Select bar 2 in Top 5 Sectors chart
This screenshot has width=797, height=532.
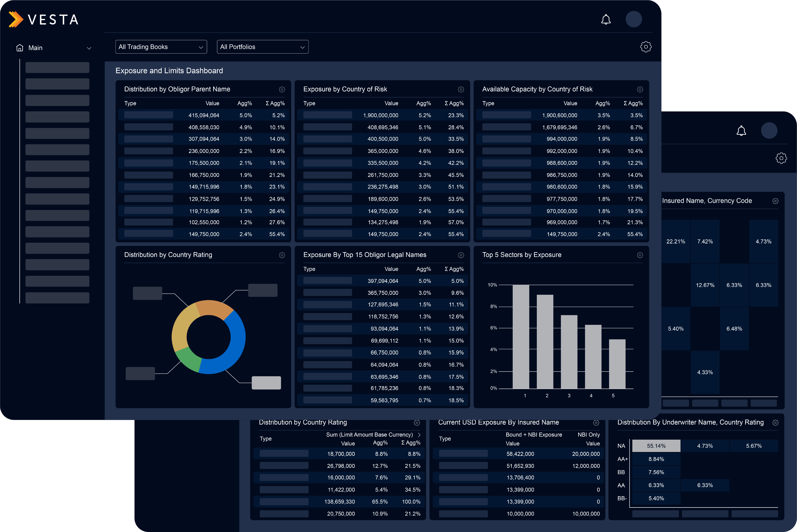(x=545, y=342)
